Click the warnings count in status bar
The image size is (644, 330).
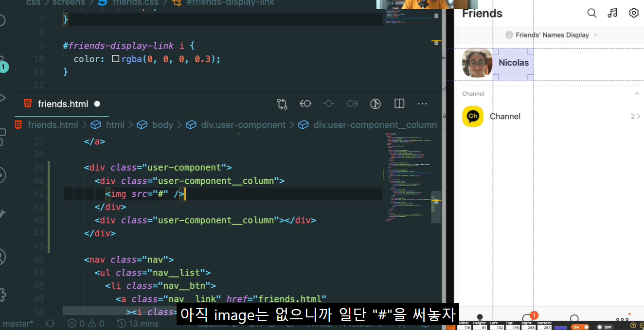[96, 323]
